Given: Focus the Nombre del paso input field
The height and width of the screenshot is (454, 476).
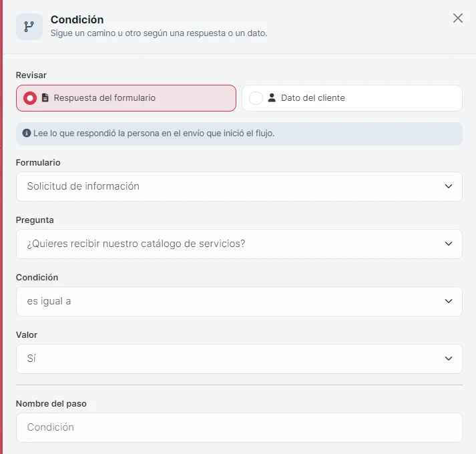Looking at the screenshot, I should (x=239, y=427).
